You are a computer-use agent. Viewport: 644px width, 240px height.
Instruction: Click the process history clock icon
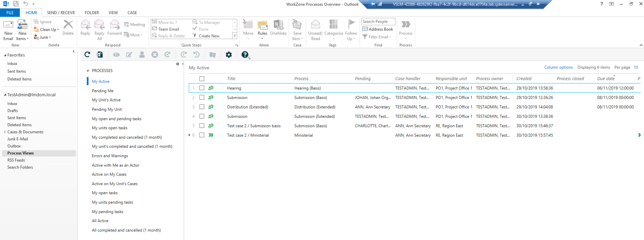(x=196, y=55)
